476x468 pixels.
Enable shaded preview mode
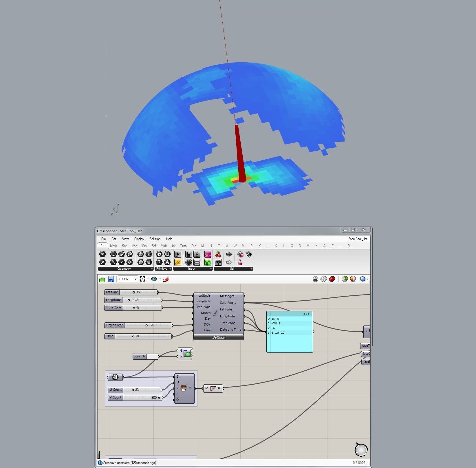pos(332,279)
